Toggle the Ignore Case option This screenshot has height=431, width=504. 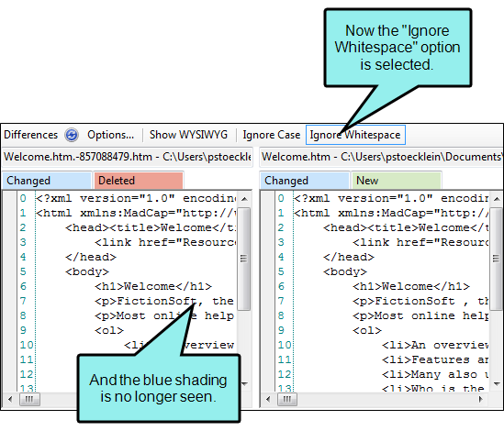tap(272, 135)
